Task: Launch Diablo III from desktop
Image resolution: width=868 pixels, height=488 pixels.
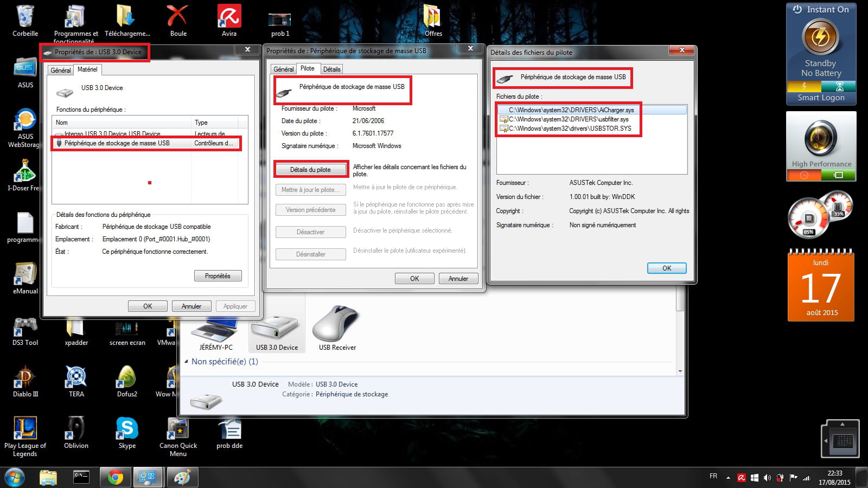Action: coord(25,382)
